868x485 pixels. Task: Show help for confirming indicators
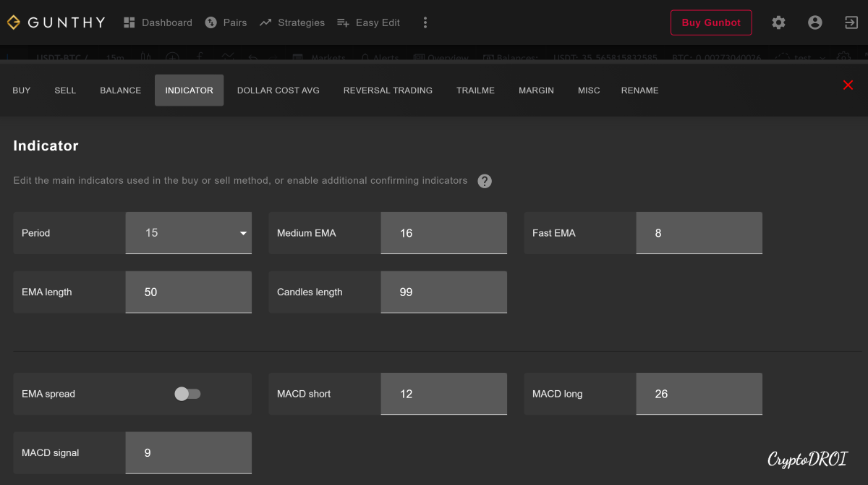485,181
